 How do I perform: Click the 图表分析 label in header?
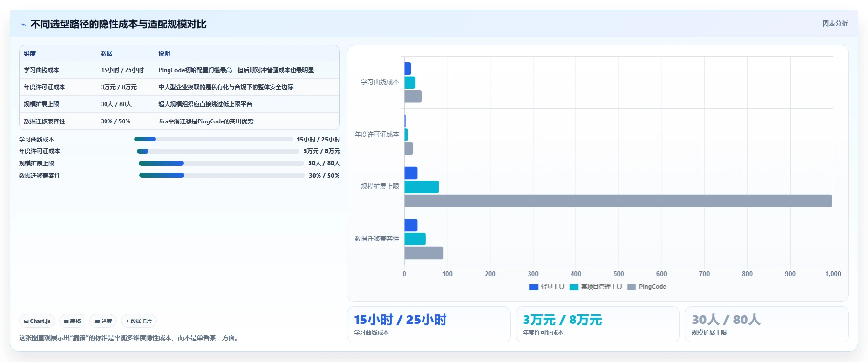click(x=835, y=23)
